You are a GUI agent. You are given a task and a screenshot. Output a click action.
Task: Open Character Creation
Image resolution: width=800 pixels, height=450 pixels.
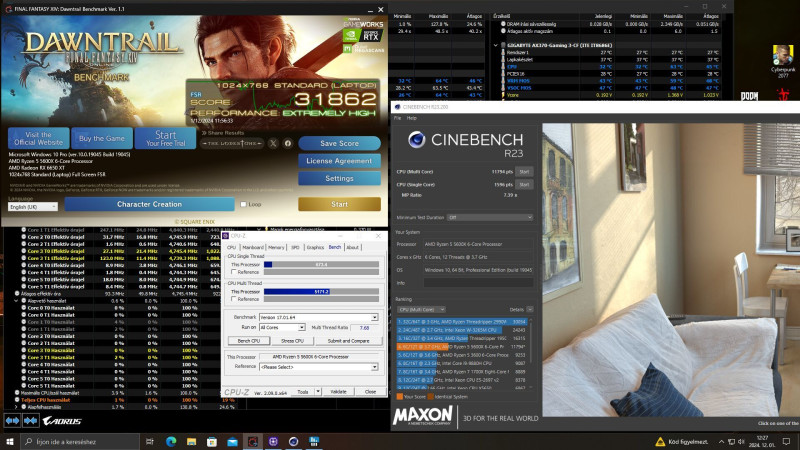click(149, 204)
